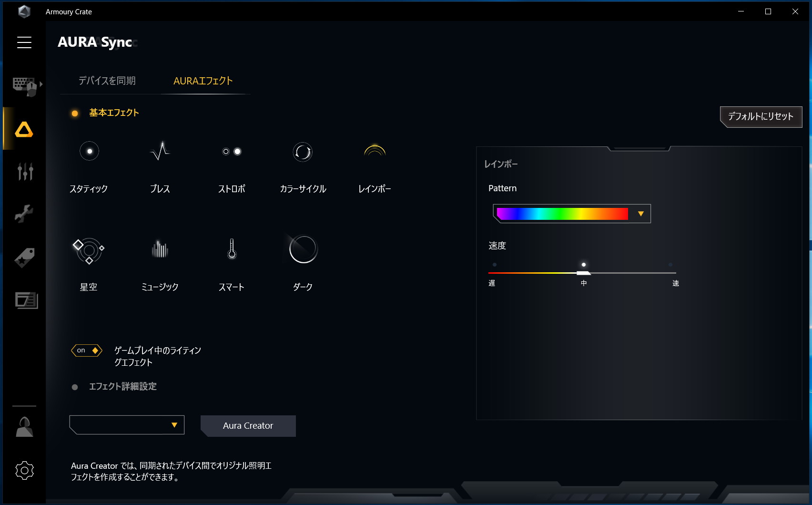Close the Armoury Crate window
Screen dimensions: 812x505
(795, 11)
